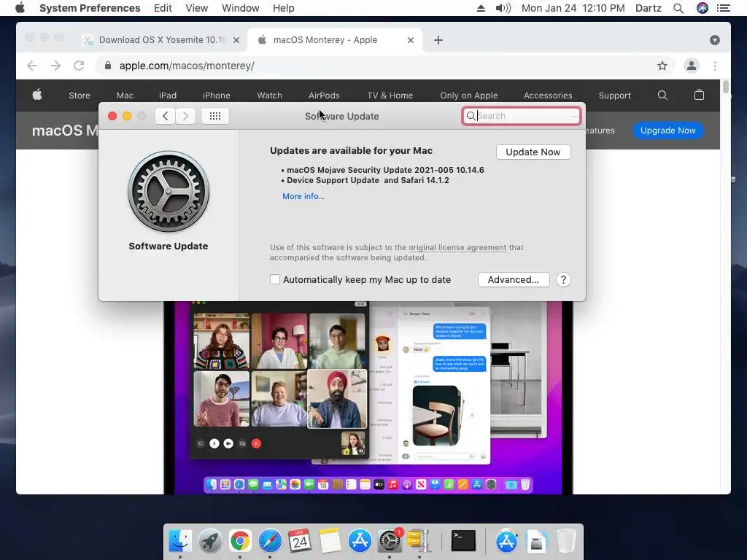Open Notification Center list icon
The image size is (747, 560).
point(724,8)
